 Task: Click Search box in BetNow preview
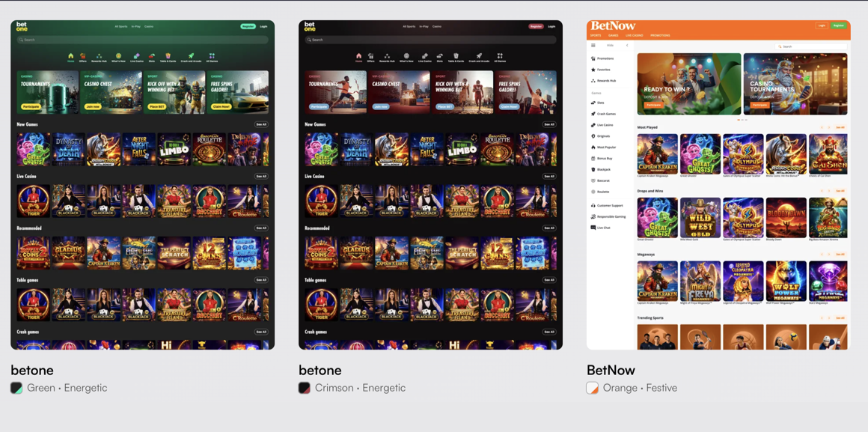pyautogui.click(x=811, y=46)
